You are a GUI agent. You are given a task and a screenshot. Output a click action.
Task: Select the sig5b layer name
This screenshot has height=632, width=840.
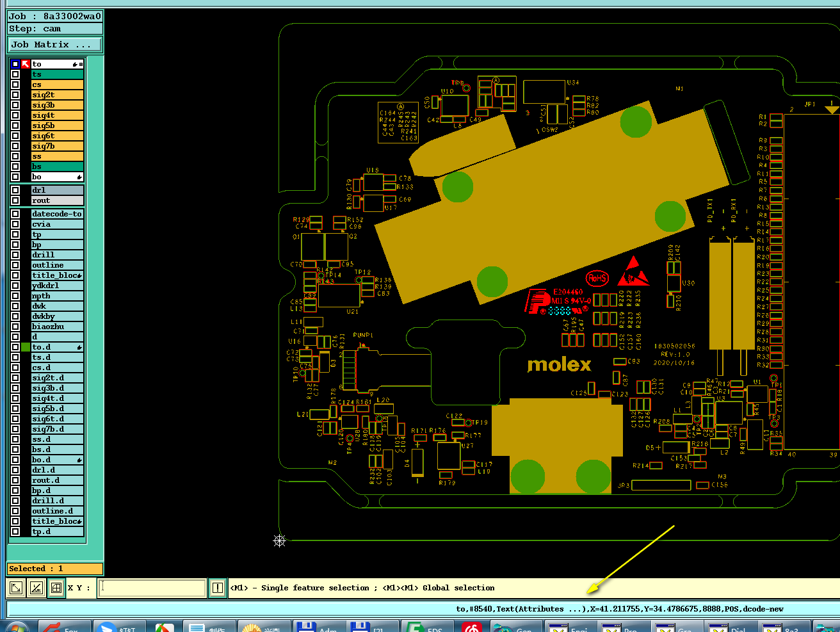(x=58, y=126)
